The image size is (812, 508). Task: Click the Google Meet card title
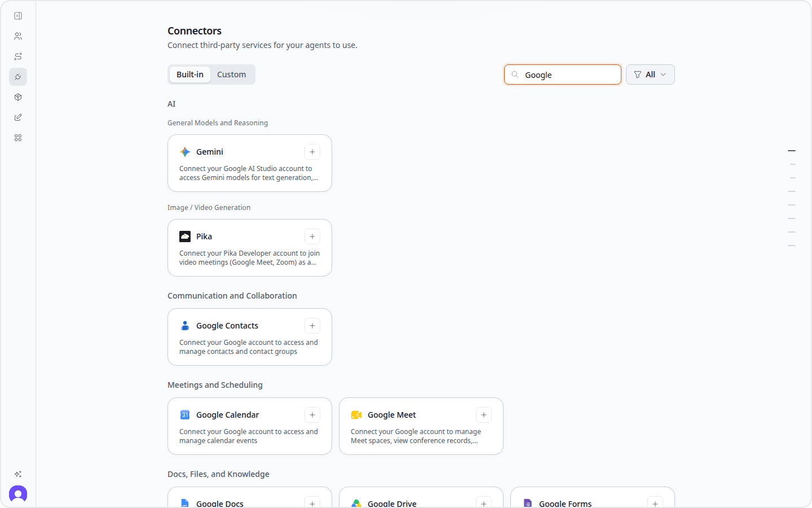click(392, 415)
